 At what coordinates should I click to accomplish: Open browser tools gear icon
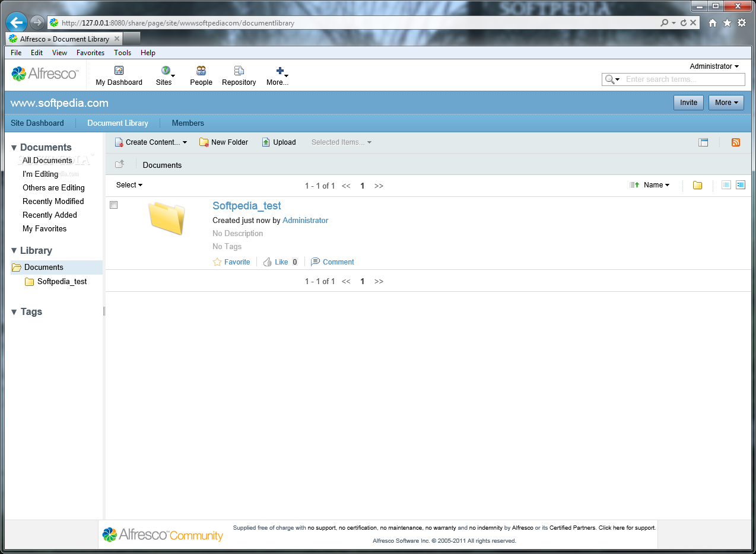point(742,23)
